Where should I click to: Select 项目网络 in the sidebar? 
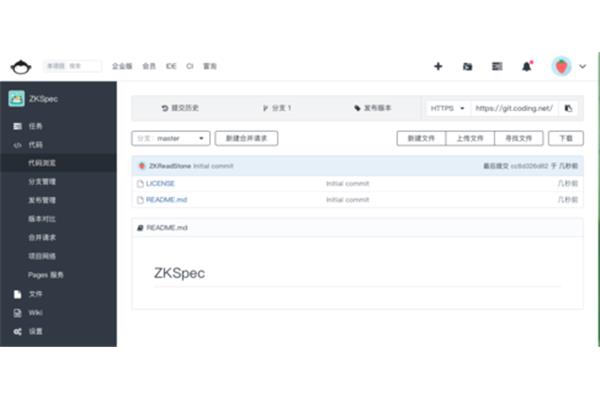(42, 256)
